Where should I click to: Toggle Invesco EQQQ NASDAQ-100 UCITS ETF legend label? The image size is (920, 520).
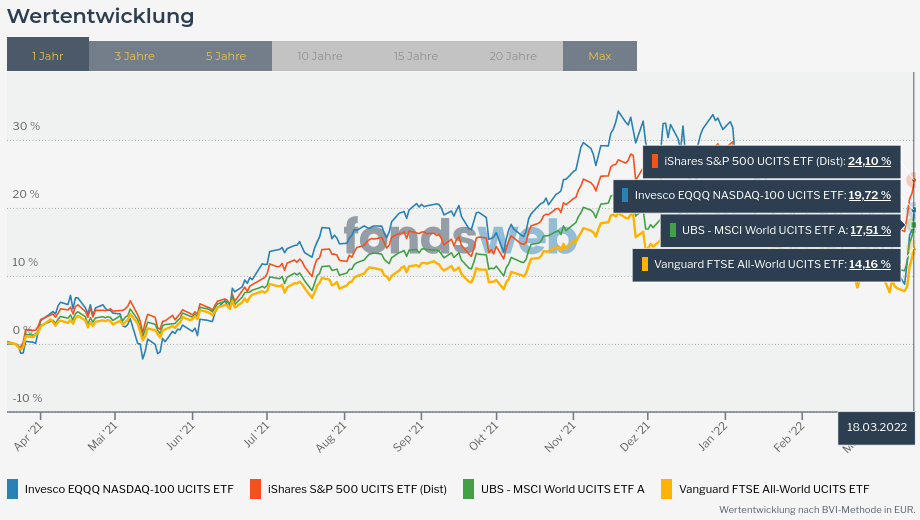coord(129,489)
